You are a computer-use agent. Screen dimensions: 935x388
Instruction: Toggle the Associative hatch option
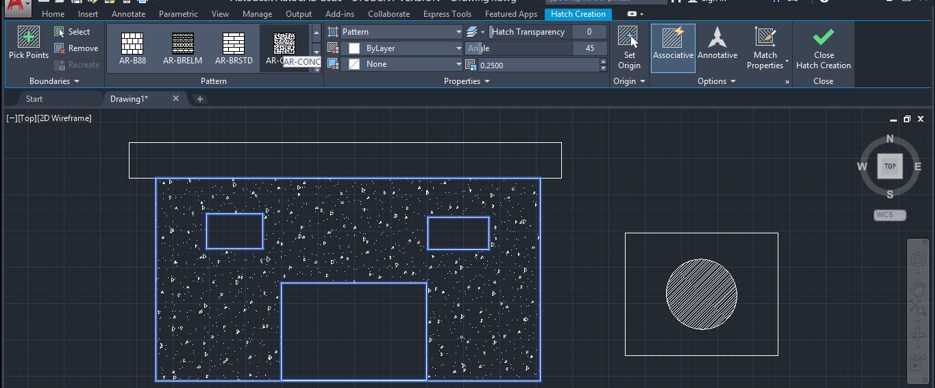(673, 48)
